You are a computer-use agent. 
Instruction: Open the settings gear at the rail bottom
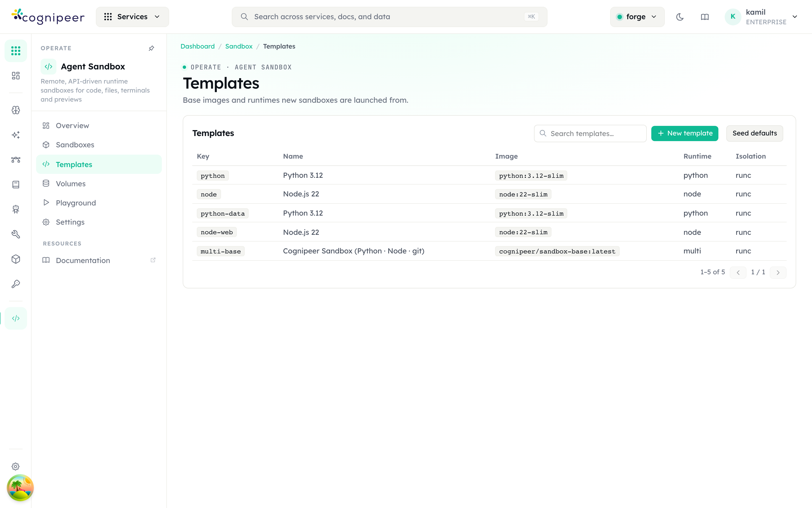coord(16,466)
